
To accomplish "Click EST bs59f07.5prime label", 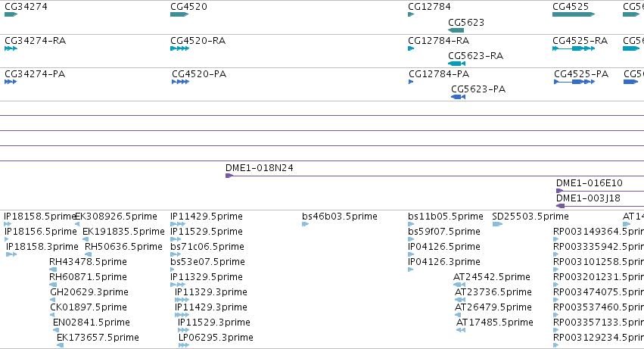I will click(444, 232).
